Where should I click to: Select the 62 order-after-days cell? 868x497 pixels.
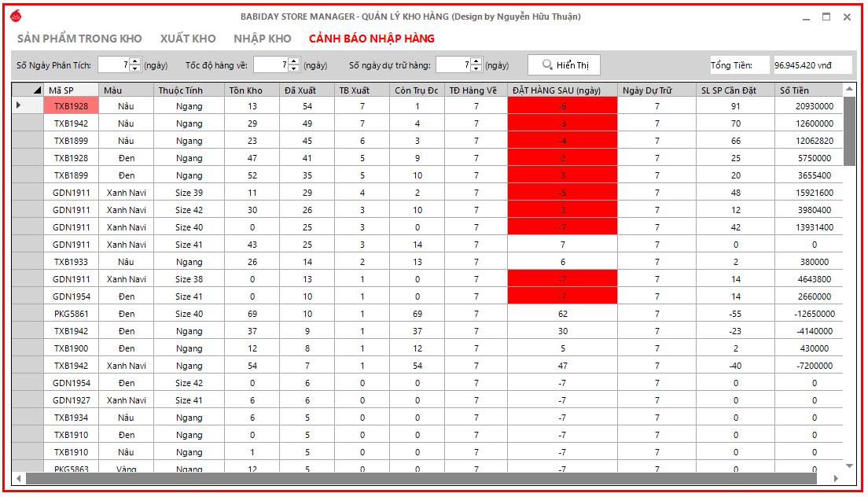click(x=562, y=314)
